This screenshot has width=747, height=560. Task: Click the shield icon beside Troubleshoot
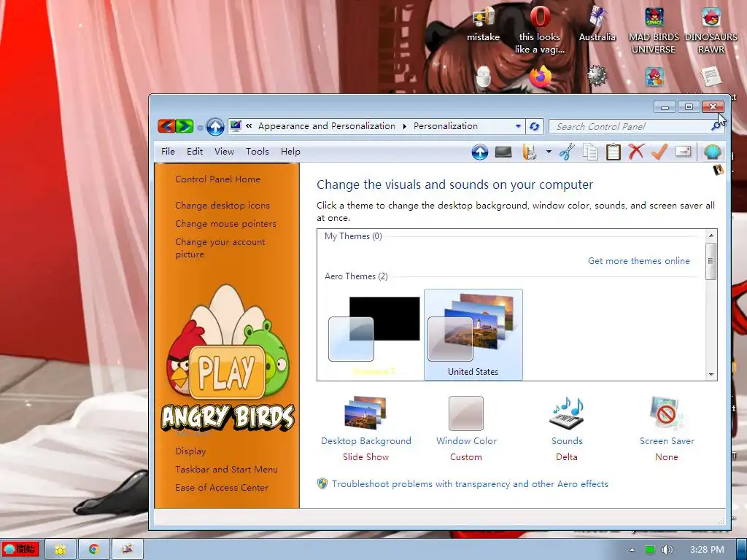(322, 484)
